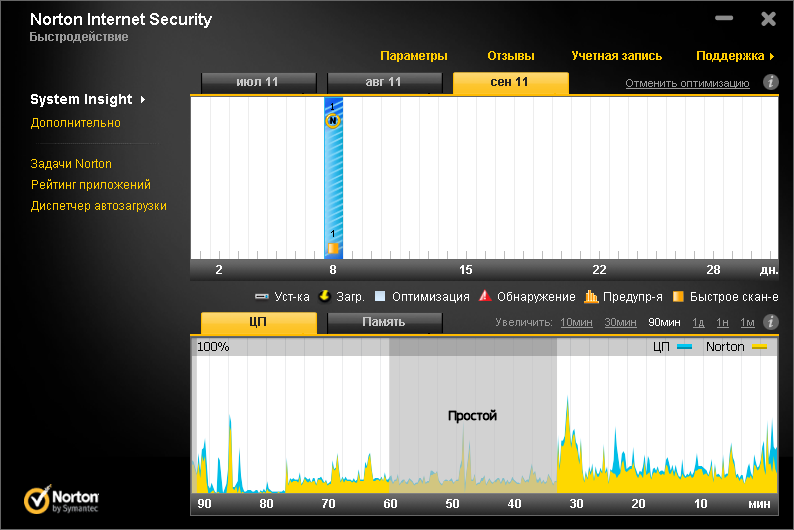Switch to the Память graph tab
The height and width of the screenshot is (530, 794).
point(384,322)
